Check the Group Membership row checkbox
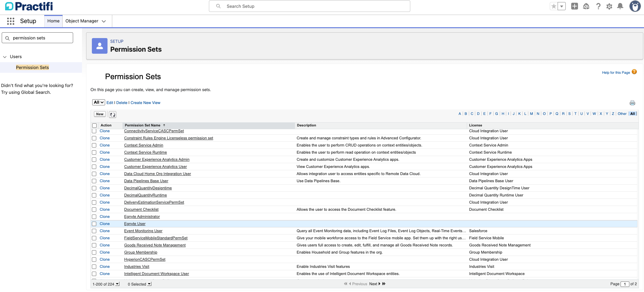 pyautogui.click(x=94, y=253)
